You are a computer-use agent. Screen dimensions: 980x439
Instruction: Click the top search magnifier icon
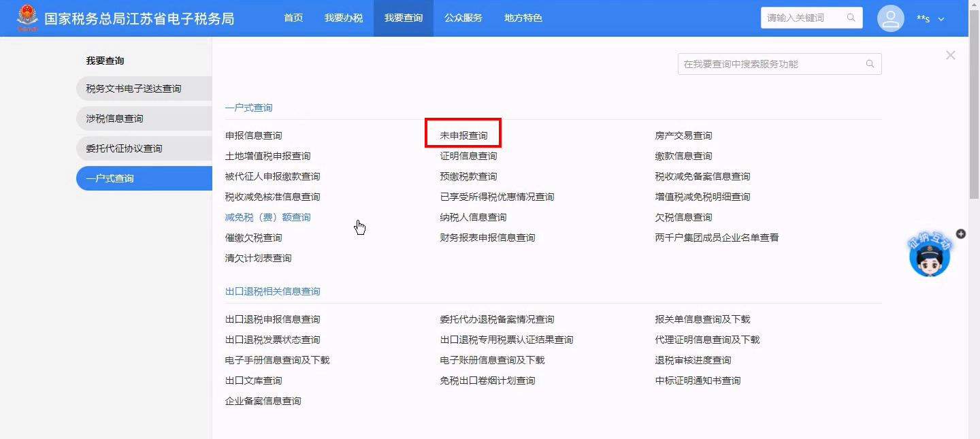(851, 18)
